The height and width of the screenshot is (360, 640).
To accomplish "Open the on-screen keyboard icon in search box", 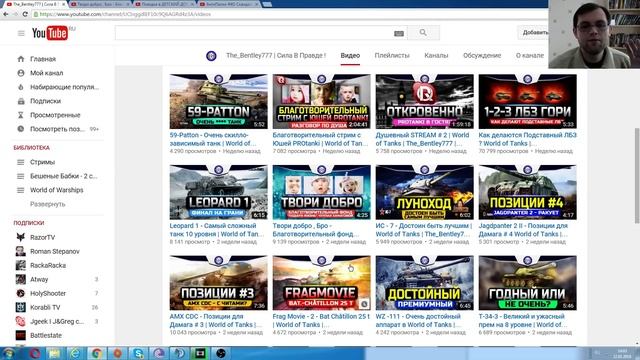I will point(399,33).
